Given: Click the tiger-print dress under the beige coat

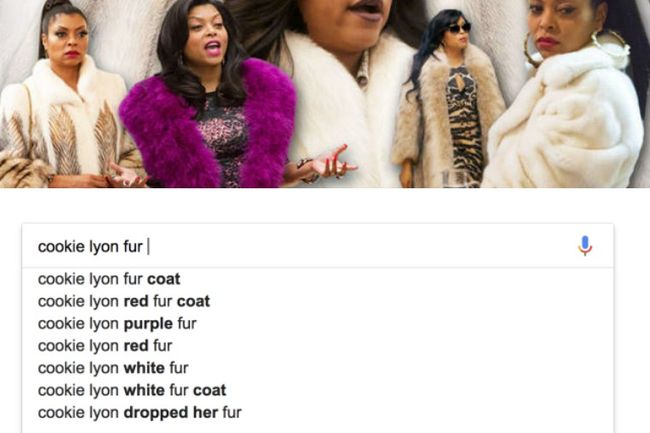Looking at the screenshot, I should coord(462,124).
